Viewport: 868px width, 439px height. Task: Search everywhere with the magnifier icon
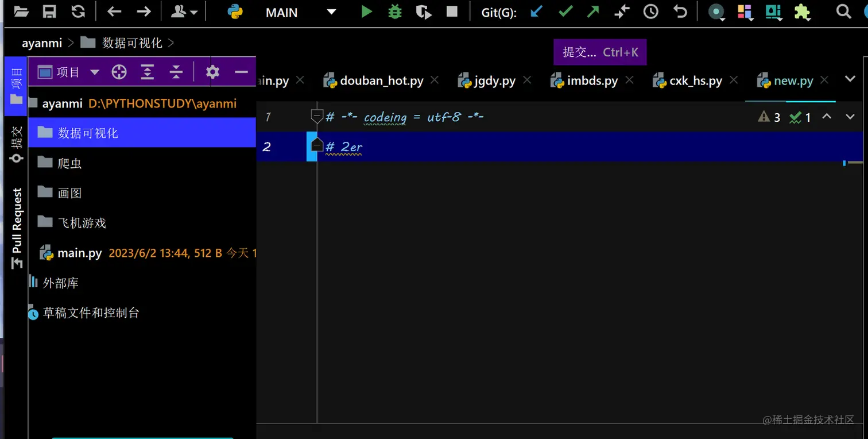click(x=843, y=11)
